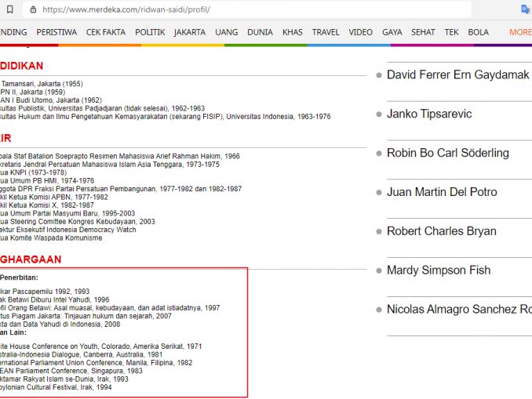Click 'House Conference on Youth, Colorado' line
This screenshot has height=399, width=532.
pyautogui.click(x=100, y=346)
